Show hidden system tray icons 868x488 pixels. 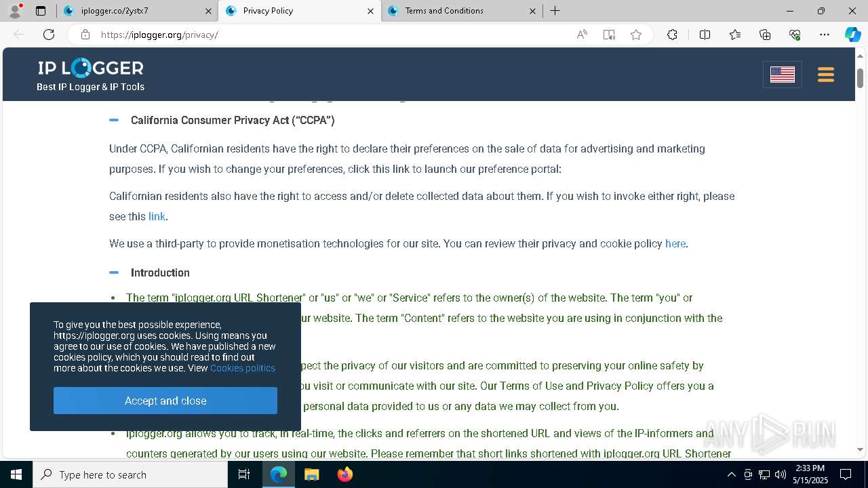click(731, 474)
